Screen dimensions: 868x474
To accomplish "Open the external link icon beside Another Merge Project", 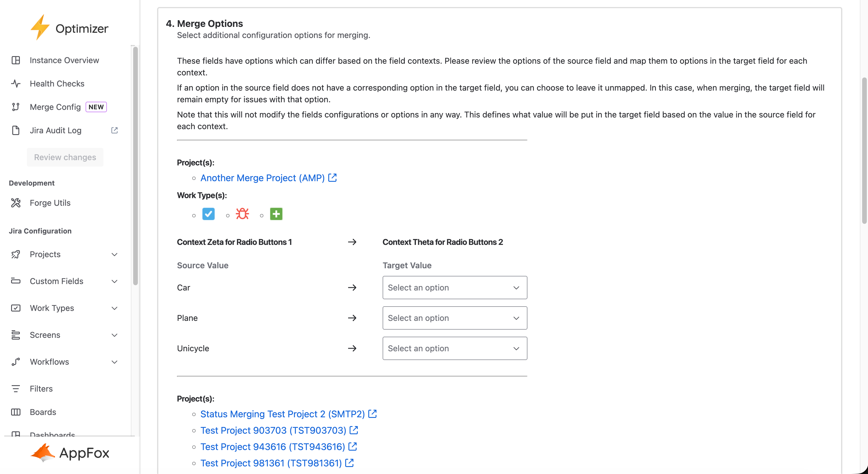I will point(333,178).
